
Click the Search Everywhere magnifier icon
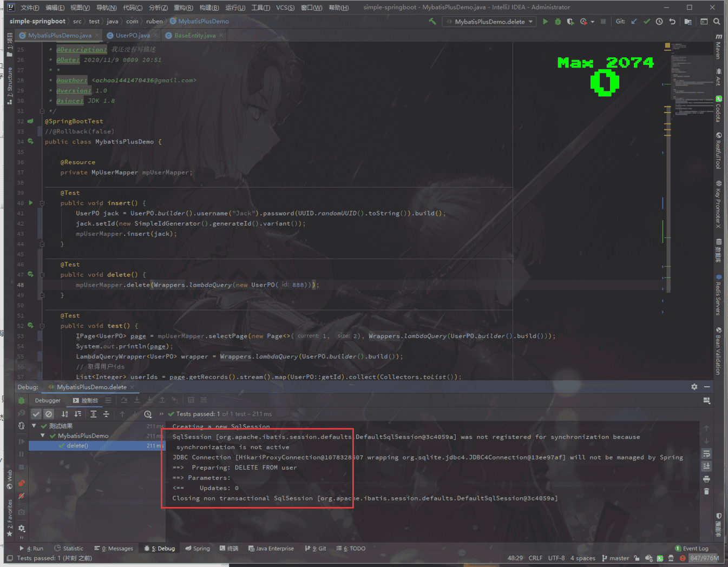717,22
